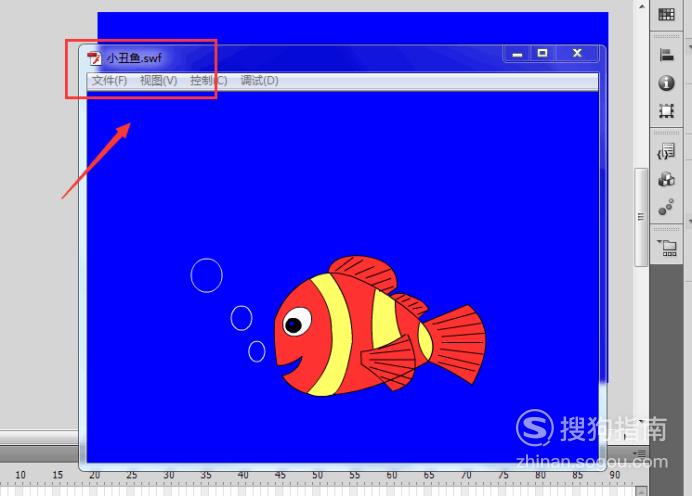The height and width of the screenshot is (496, 692).
Task: Jump to frame 15 on timeline ruler
Action: (x=57, y=475)
